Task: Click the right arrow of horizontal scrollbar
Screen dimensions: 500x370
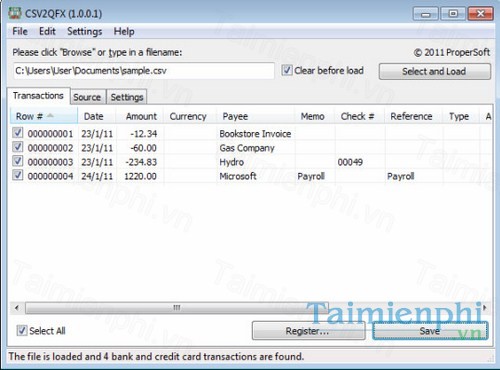Action: coord(485,308)
